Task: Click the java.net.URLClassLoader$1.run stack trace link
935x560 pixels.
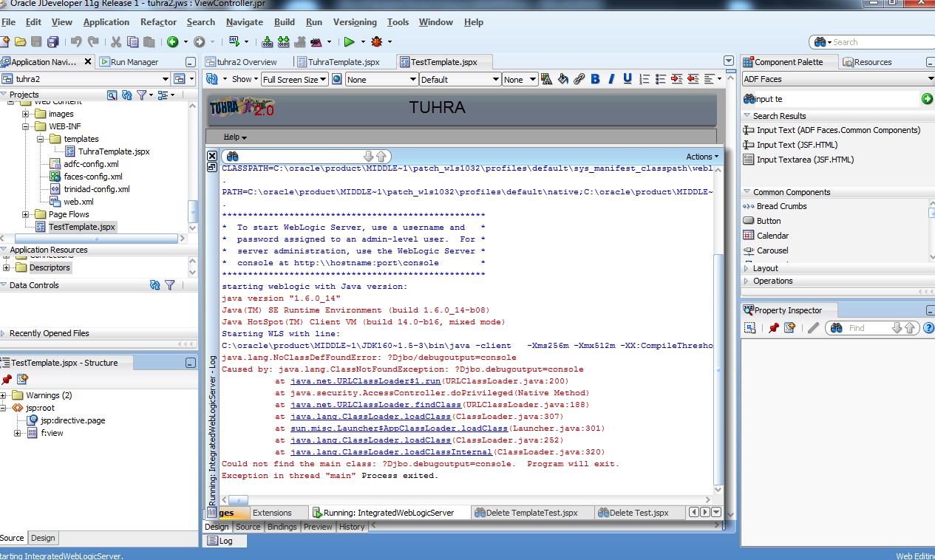Action: (x=366, y=381)
